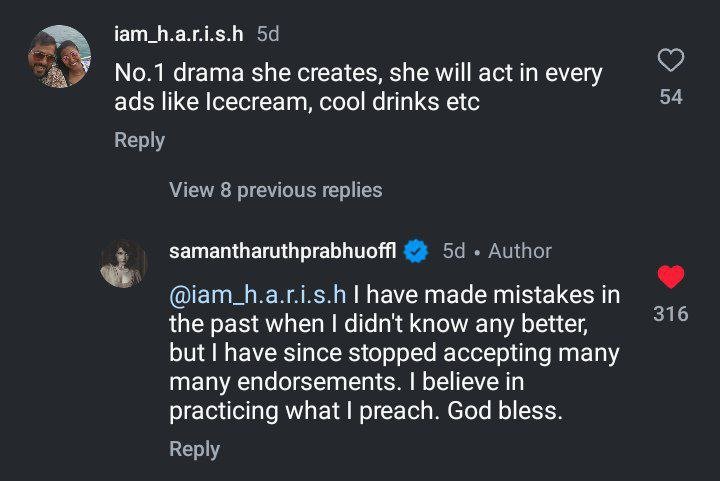View the 54 likes count
720x481 pixels.
click(671, 98)
